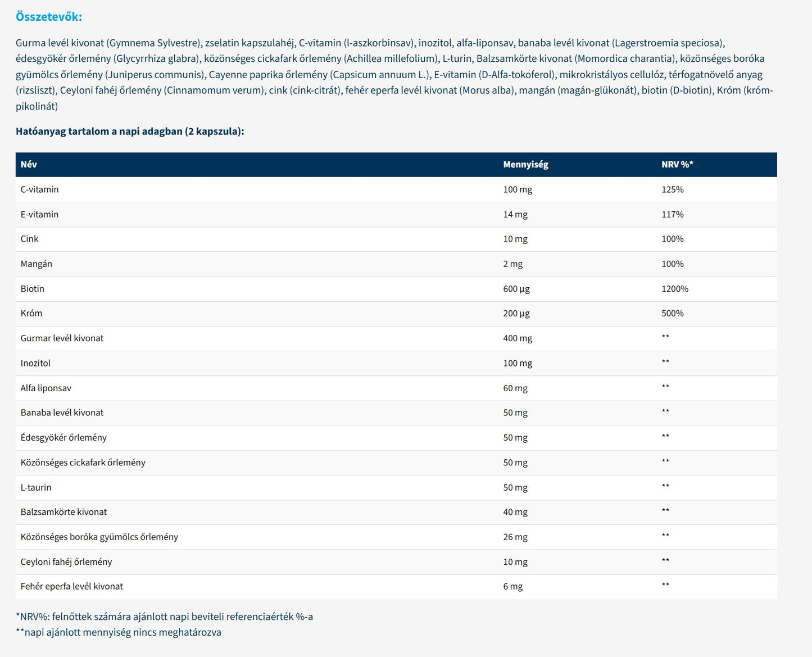This screenshot has height=657, width=812.
Task: Click the 600 µg quantity cell
Action: 516,289
